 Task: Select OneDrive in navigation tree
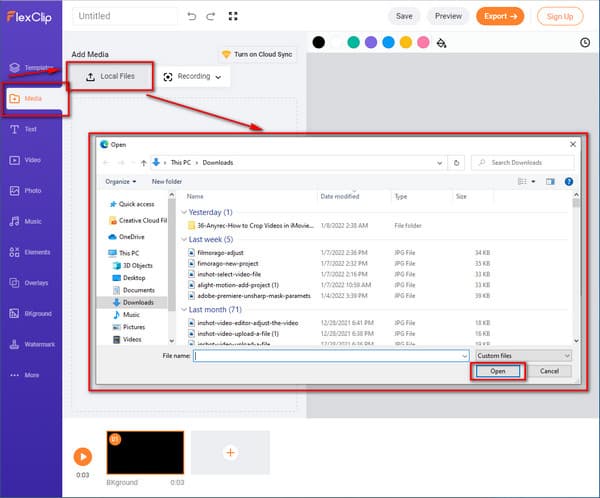pyautogui.click(x=127, y=237)
